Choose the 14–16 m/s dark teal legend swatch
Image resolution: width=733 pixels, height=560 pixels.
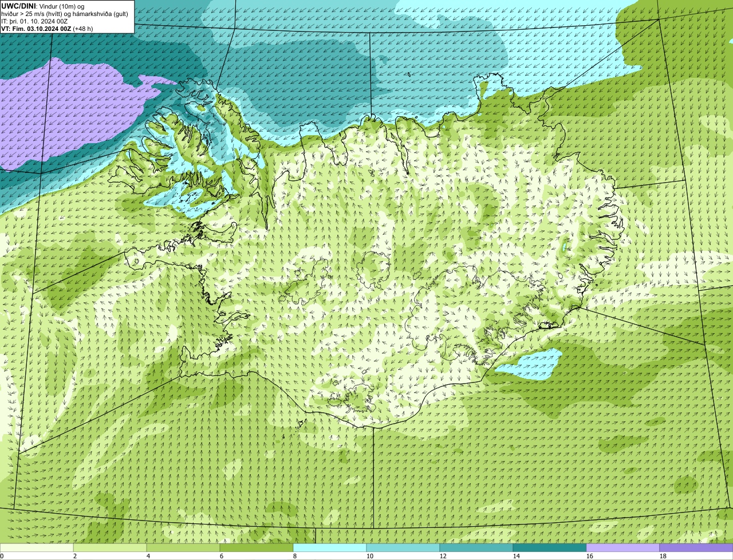(550, 548)
